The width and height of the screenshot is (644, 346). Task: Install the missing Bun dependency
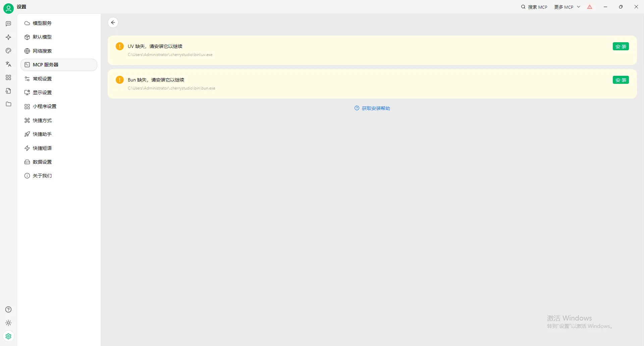click(621, 80)
